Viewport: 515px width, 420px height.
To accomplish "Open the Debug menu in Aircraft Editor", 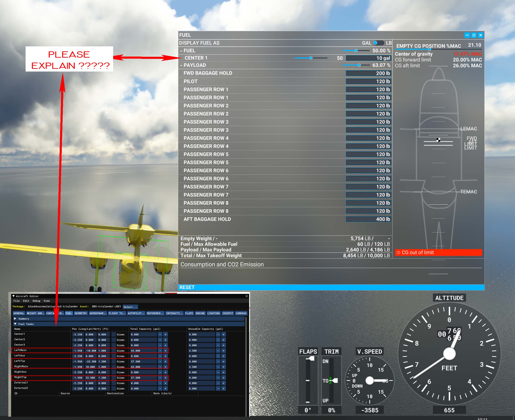I will tap(36, 301).
